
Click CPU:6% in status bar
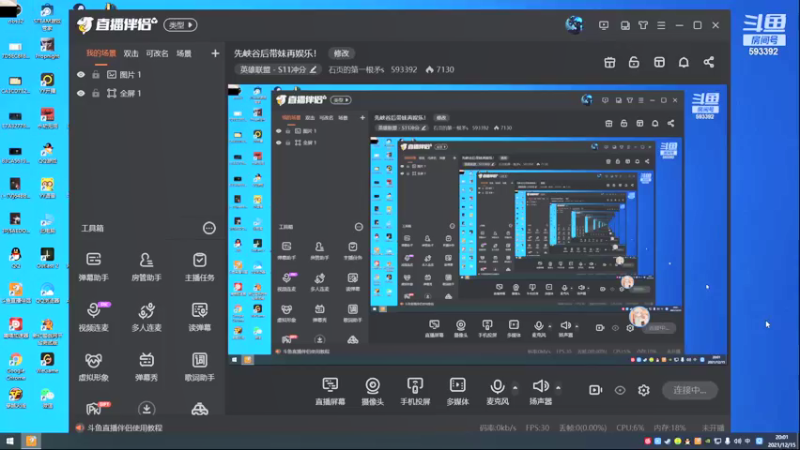629,428
